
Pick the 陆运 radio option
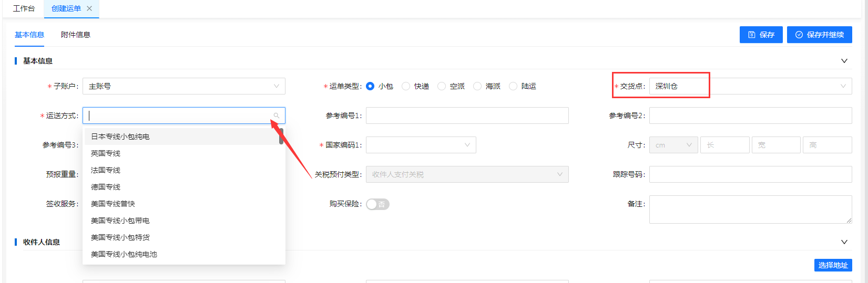(513, 86)
